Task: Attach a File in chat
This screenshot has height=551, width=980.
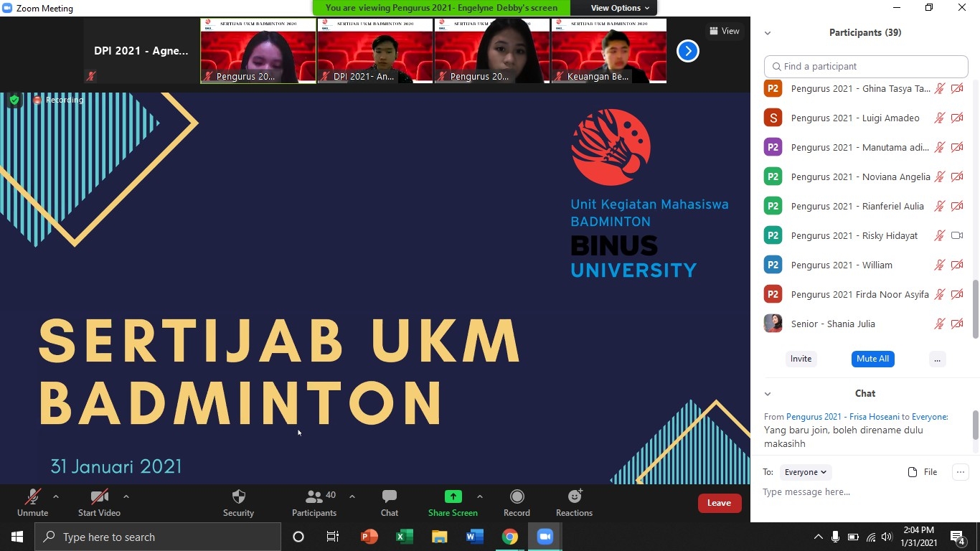Action: click(923, 472)
